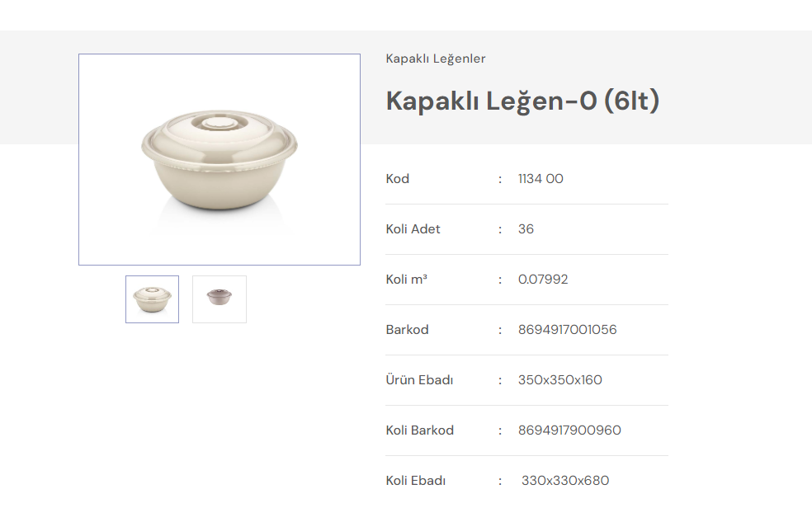This screenshot has width=812, height=508.
Task: Click the Koli Adet label
Action: coord(413,229)
